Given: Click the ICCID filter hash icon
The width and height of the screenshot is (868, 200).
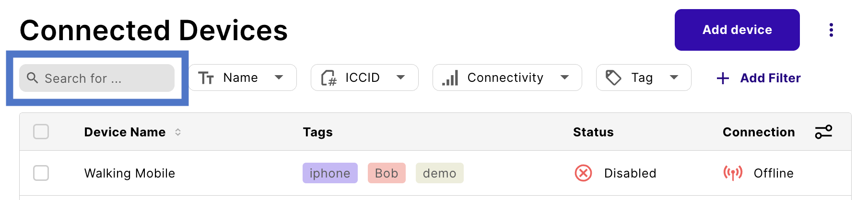Looking at the screenshot, I should point(329,78).
